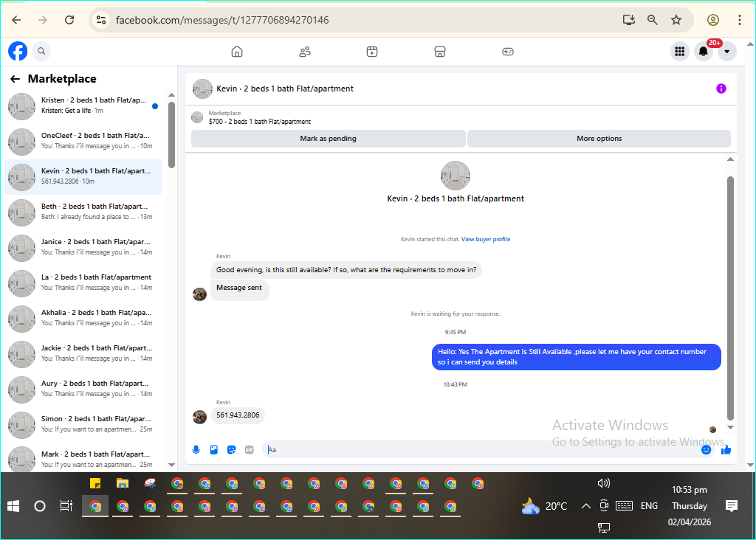756x540 pixels.
Task: Open Jackie's conversation
Action: (x=83, y=353)
